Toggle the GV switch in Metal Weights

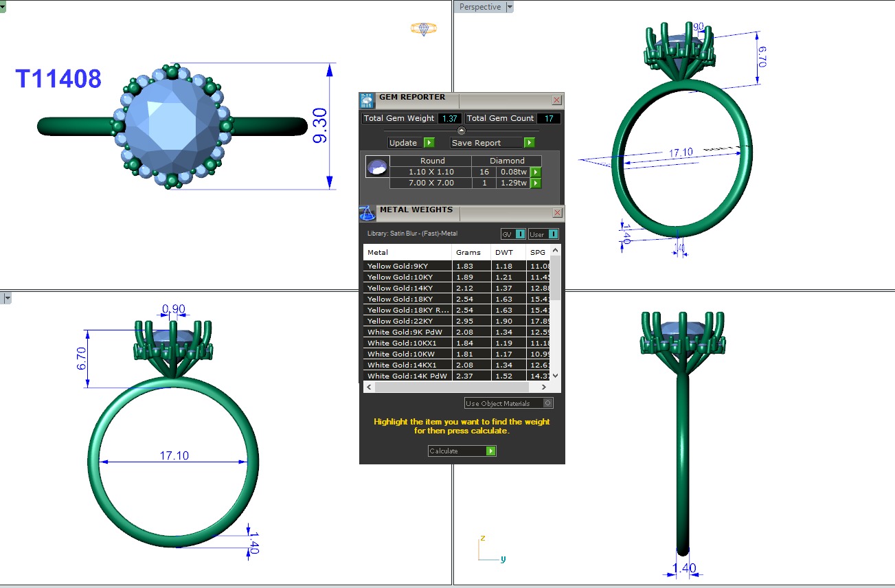(x=520, y=234)
